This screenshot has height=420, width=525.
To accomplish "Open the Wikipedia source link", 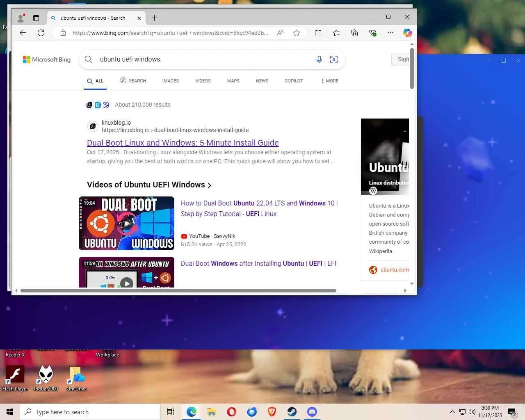I will point(380,251).
